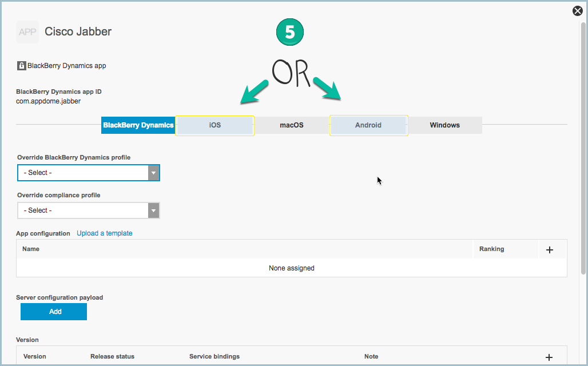Screen dimensions: 588x366
Task: Open the iOS tab
Action: pyautogui.click(x=215, y=125)
